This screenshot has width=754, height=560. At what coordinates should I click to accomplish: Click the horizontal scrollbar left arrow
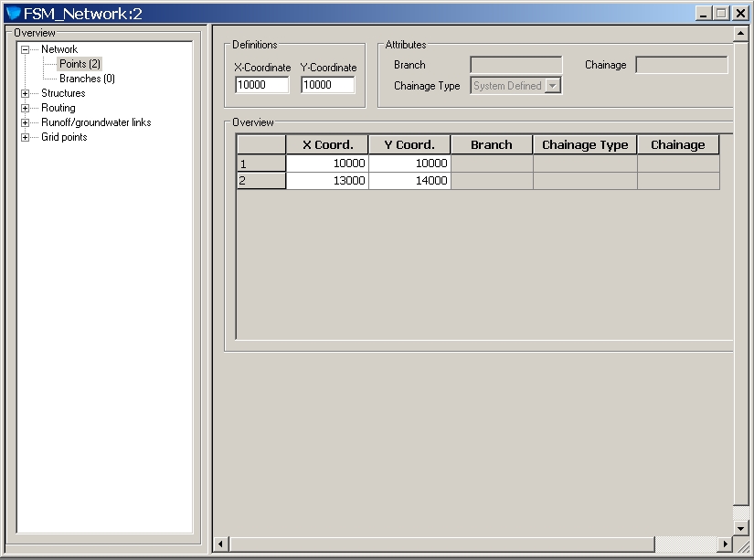pyautogui.click(x=220, y=544)
